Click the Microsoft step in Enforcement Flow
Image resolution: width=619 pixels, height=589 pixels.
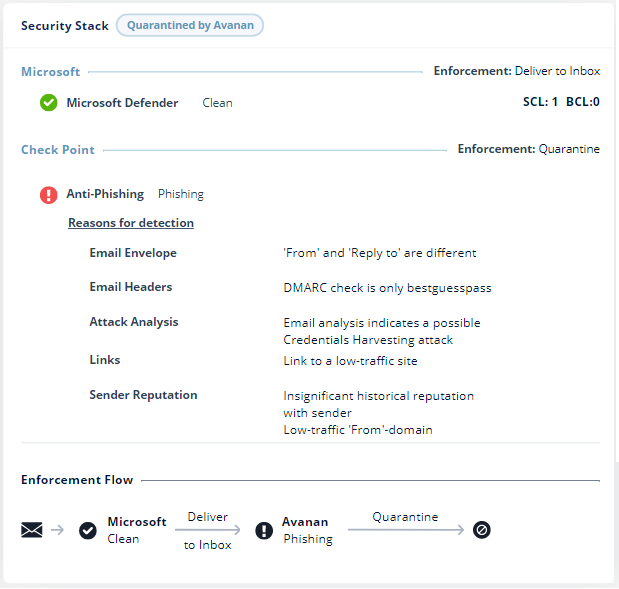(137, 530)
